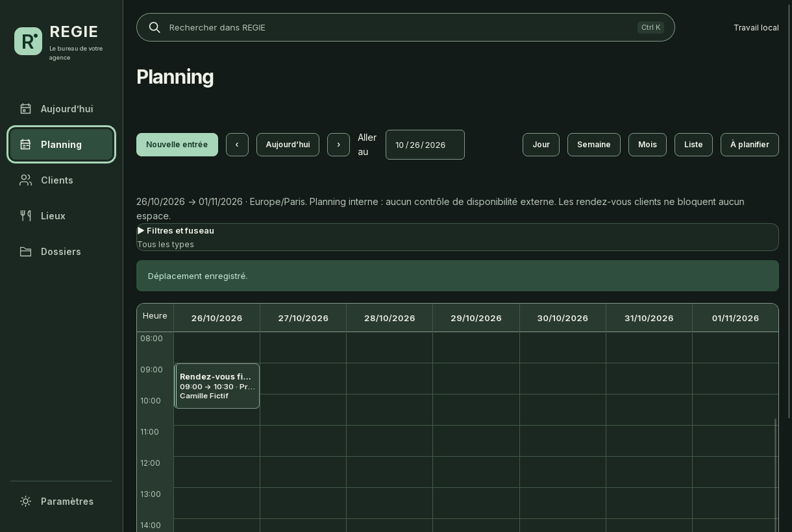This screenshot has width=792, height=532.
Task: Open the À planifier view
Action: tap(750, 145)
